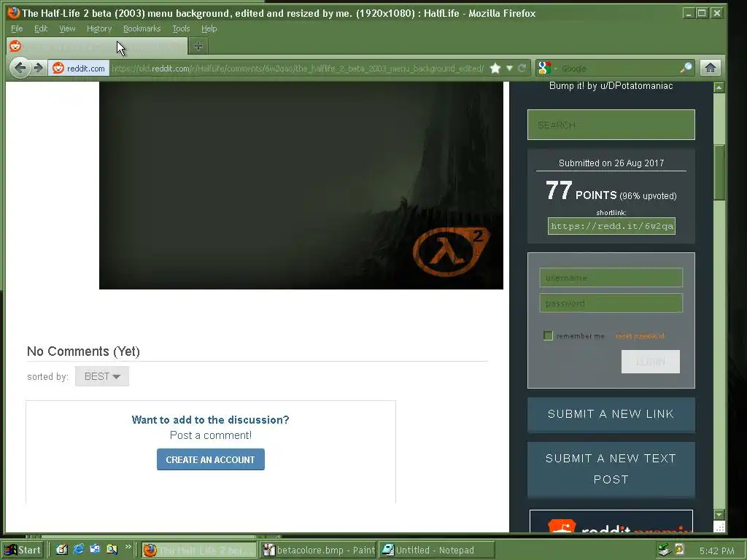Click 'Bump it! by u/DPotatomaniac' text
Screen dimensions: 747x560
pos(611,86)
